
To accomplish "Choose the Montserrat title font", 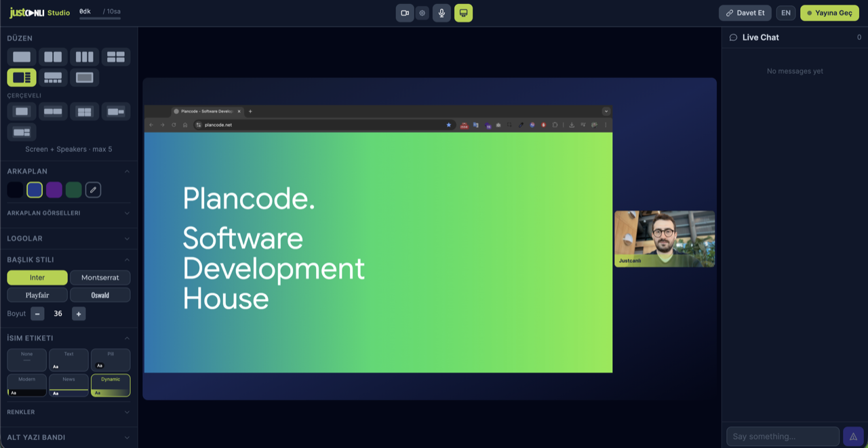I will click(100, 278).
